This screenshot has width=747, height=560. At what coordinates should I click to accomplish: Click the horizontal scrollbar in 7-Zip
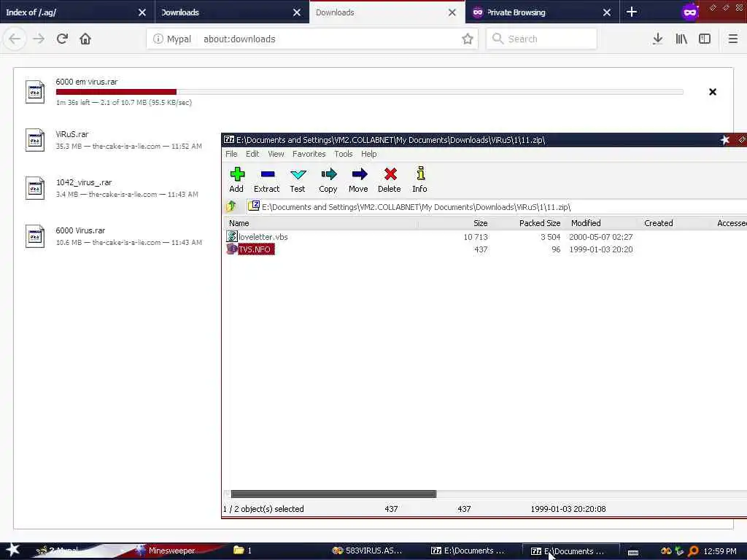[x=333, y=494]
